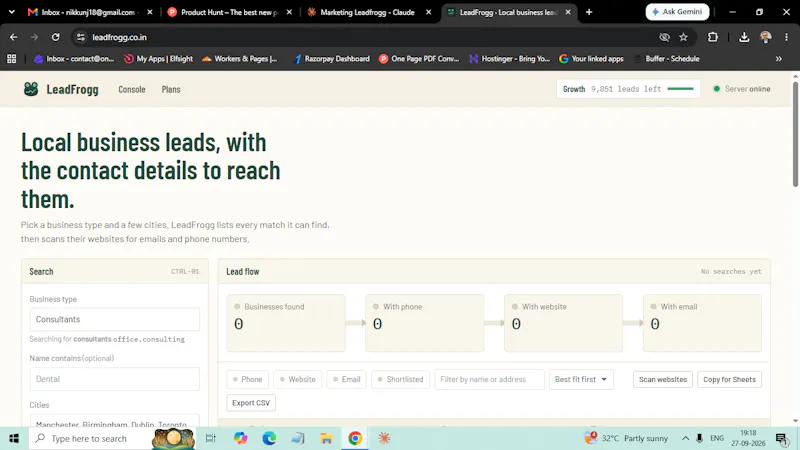
Task: Click the browser address bar URL
Action: [x=119, y=37]
